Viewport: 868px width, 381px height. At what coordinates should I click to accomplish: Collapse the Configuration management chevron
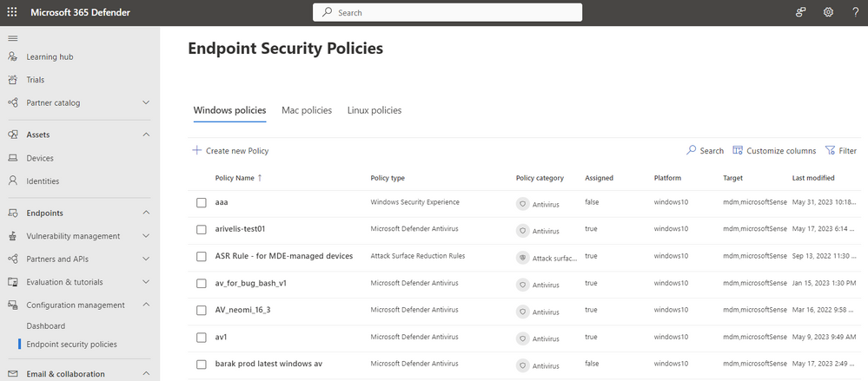(146, 305)
